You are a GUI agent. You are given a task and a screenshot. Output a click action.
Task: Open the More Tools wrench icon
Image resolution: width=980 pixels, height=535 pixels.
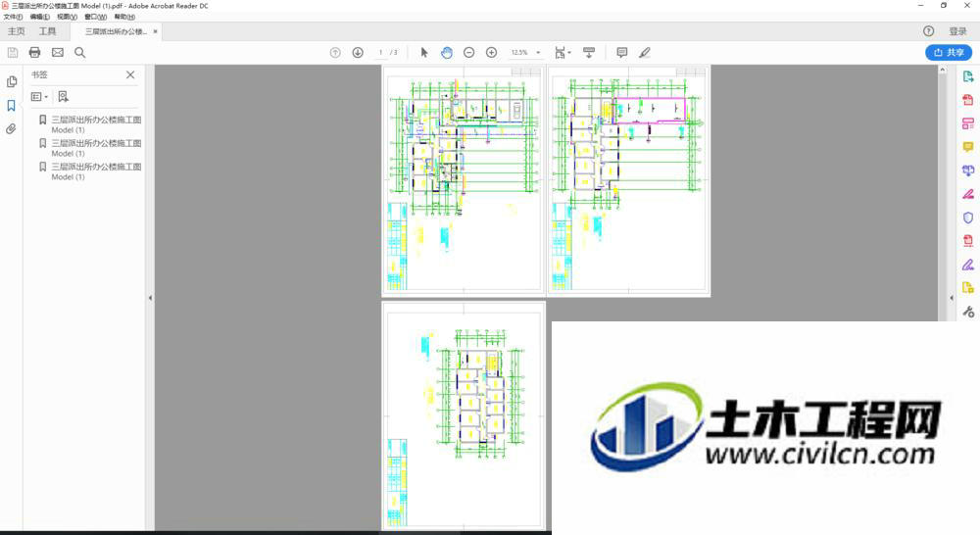[x=968, y=312]
